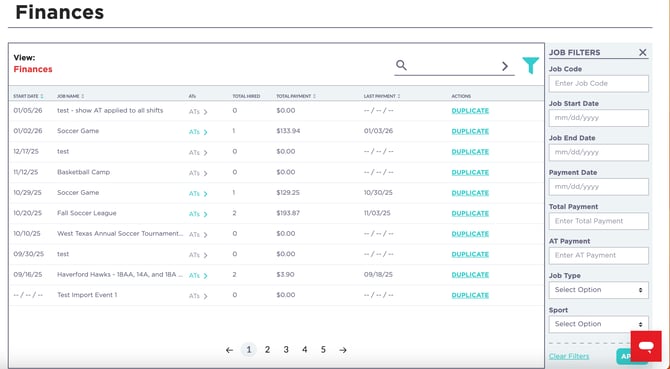Click the teal filter funnel icon
Image resolution: width=670 pixels, height=369 pixels.
pyautogui.click(x=531, y=65)
